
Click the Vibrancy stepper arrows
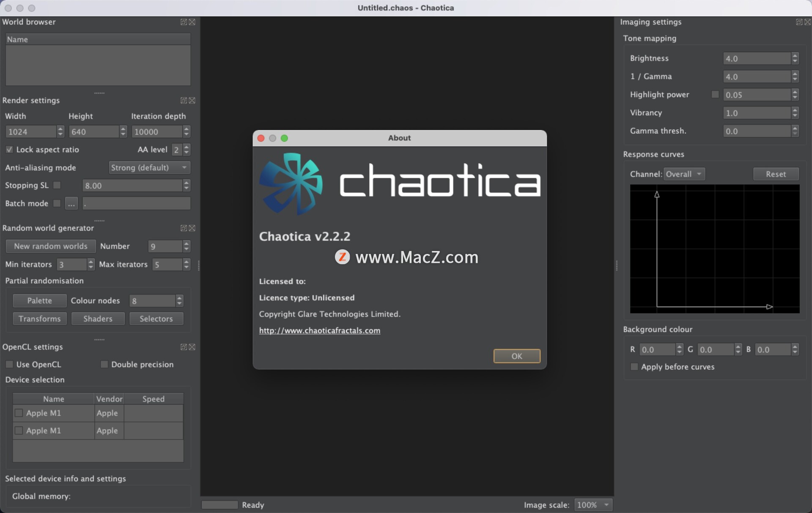point(795,113)
